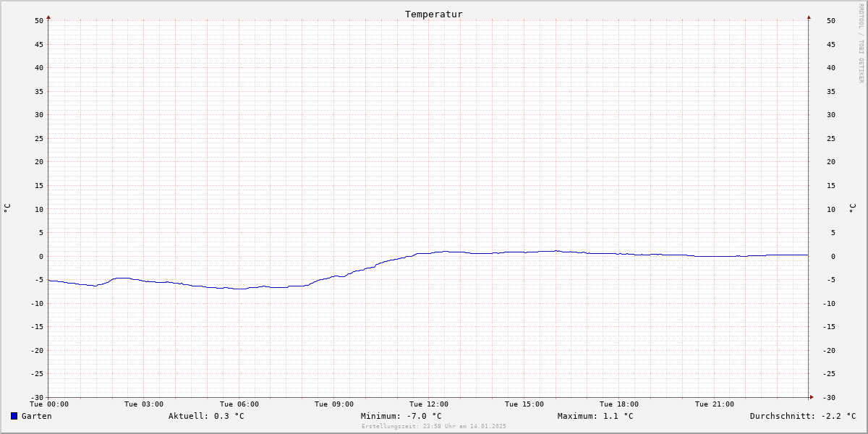Click the Tue 00:00 time axis label

(x=49, y=404)
